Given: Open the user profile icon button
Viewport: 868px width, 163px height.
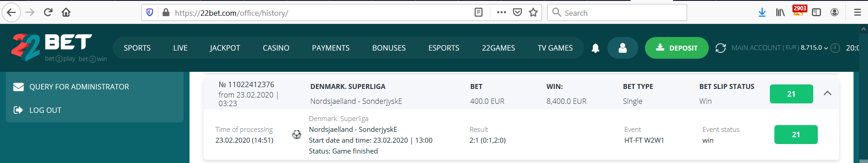Looking at the screenshot, I should click(x=623, y=48).
